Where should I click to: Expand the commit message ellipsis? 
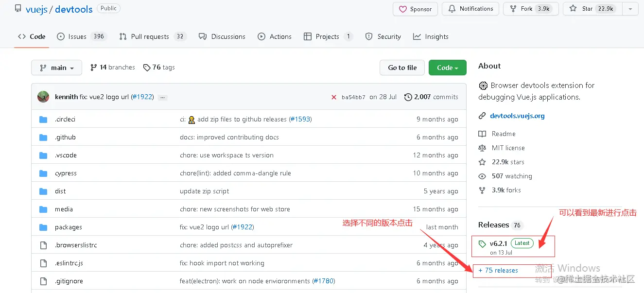(x=163, y=97)
